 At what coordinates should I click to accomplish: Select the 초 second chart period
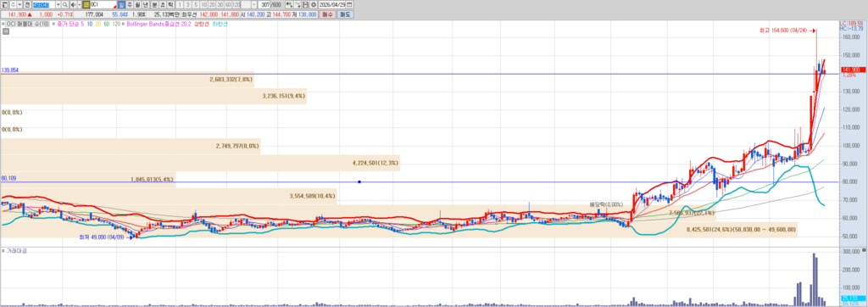tap(163, 5)
